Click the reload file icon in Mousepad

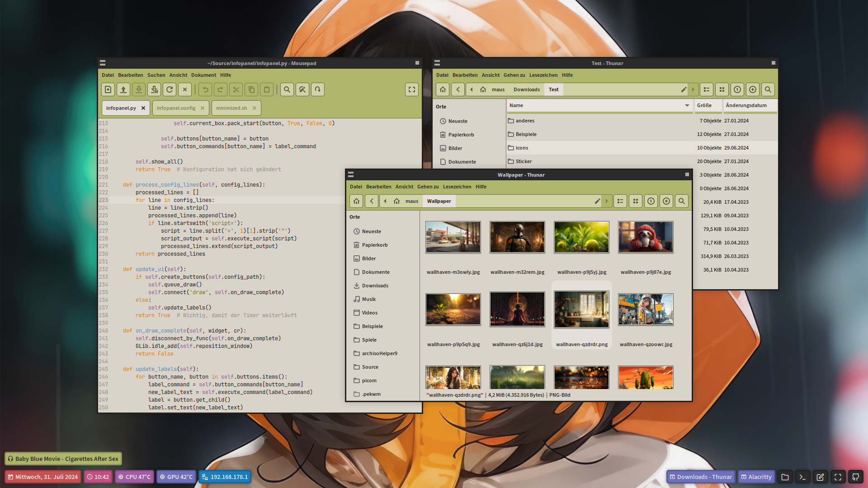coord(170,89)
